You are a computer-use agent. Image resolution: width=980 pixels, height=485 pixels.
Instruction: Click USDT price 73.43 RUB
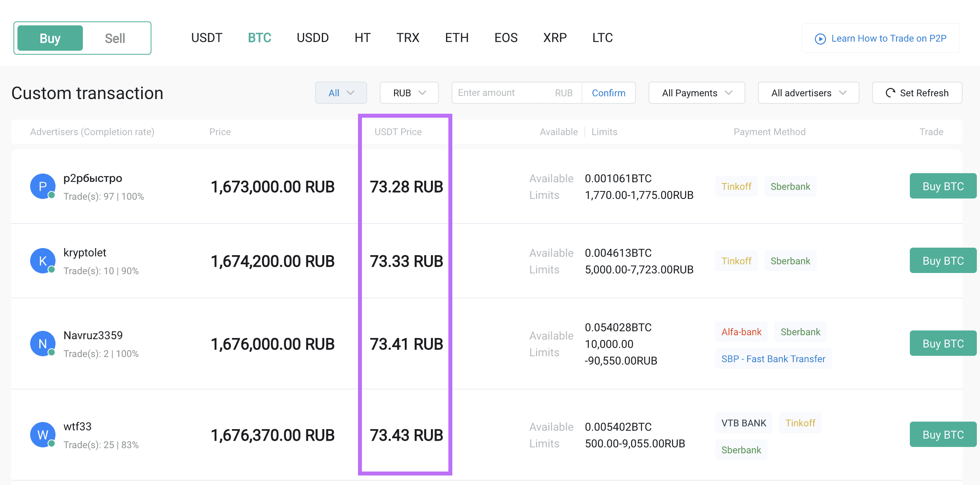[406, 435]
